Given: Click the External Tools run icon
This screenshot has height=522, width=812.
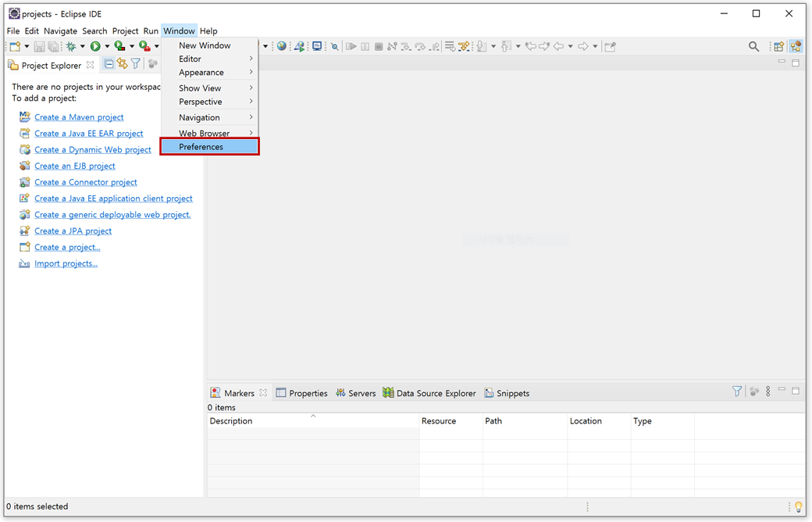Looking at the screenshot, I should [x=144, y=47].
